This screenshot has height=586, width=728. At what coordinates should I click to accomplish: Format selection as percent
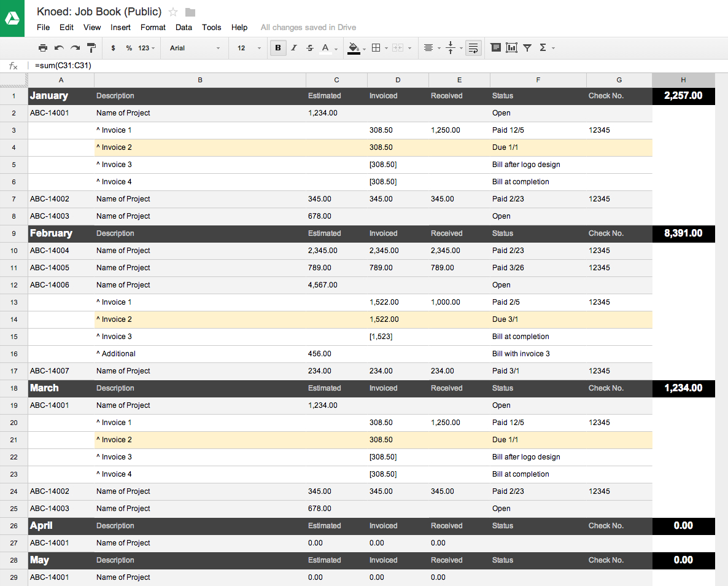130,48
